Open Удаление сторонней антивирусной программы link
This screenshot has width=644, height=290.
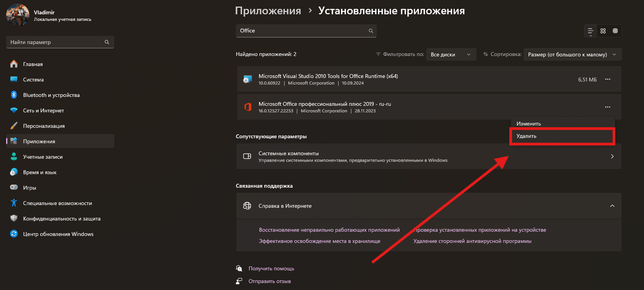click(472, 241)
